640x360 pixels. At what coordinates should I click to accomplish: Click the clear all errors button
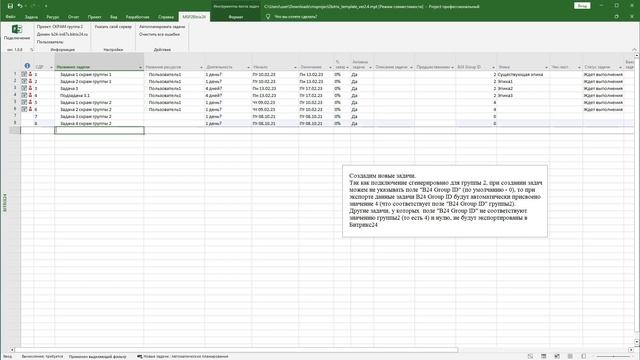coord(159,34)
